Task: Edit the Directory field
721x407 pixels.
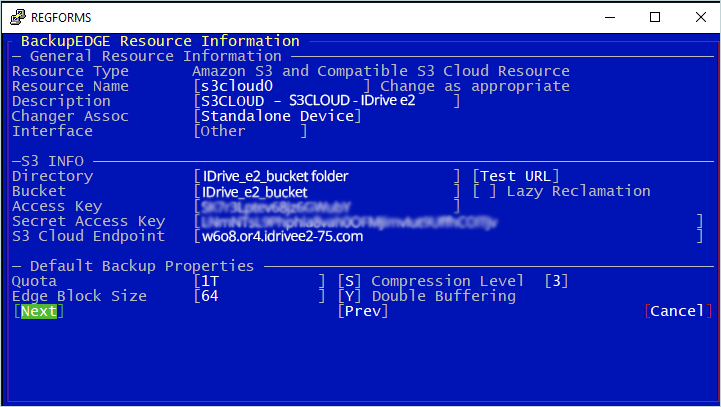Action: tap(327, 176)
